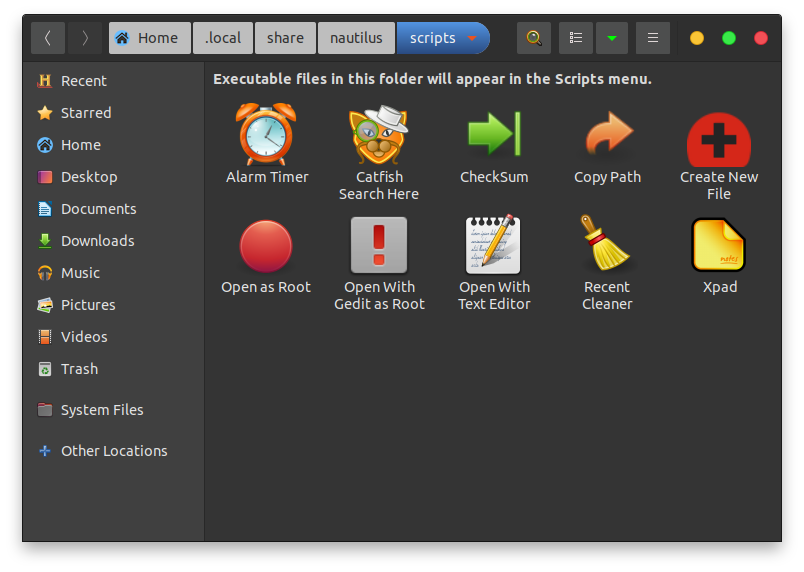Open Trash in the sidebar
Screen dimensions: 804x572
click(113, 369)
